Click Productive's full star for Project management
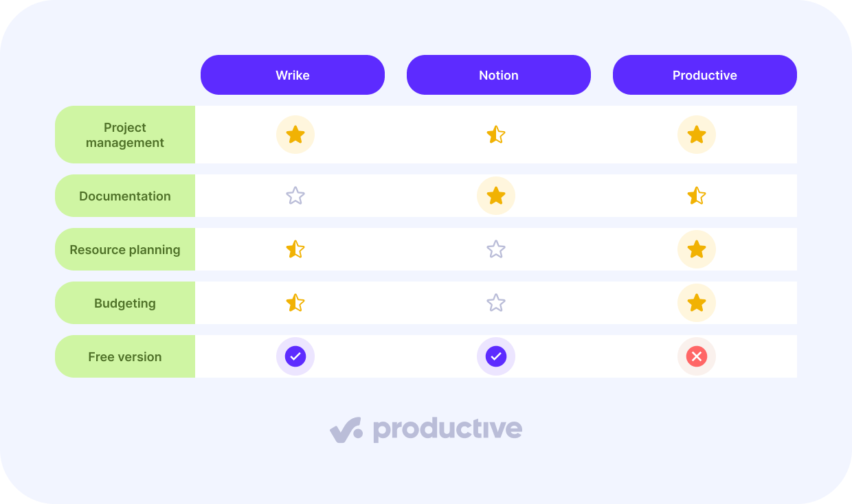 click(697, 135)
